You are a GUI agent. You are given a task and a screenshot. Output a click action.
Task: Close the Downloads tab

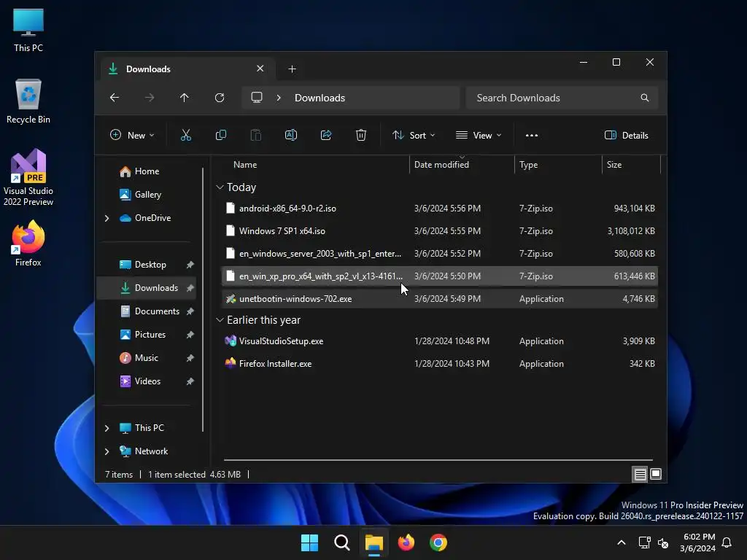[260, 69]
